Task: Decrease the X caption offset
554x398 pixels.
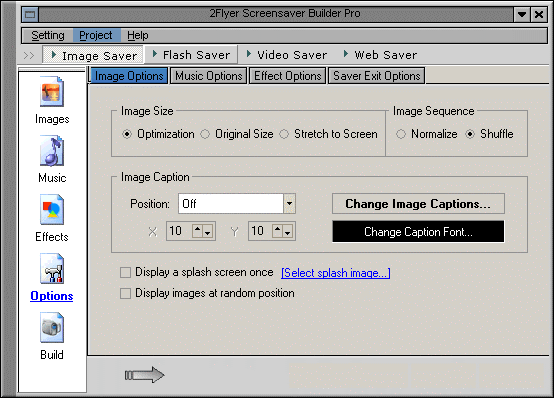Action: click(208, 231)
